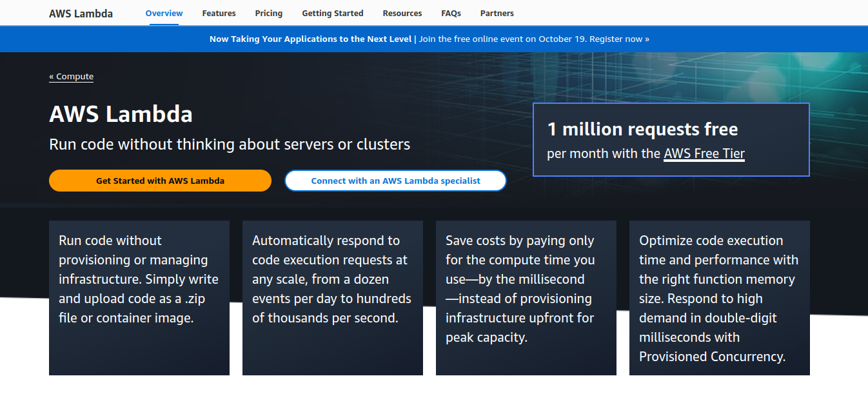This screenshot has height=405, width=868.
Task: Select the 1 million requests free box
Action: click(x=671, y=139)
